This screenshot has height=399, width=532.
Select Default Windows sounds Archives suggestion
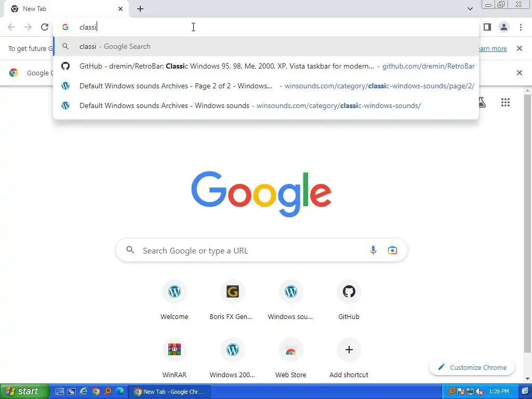pyautogui.click(x=266, y=105)
